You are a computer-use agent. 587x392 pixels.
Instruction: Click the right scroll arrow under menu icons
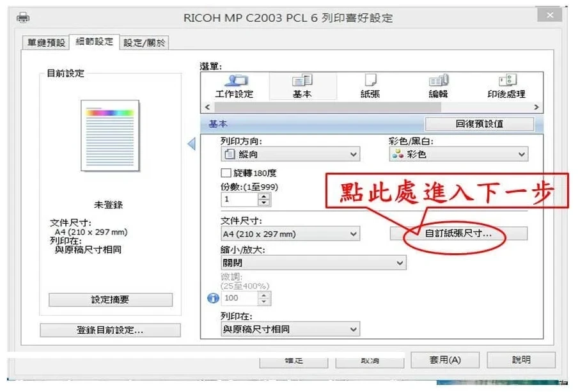(x=537, y=106)
